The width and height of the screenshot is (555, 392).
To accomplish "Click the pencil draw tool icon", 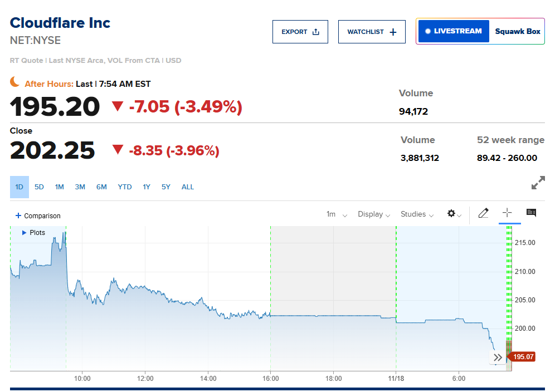I will pos(483,213).
